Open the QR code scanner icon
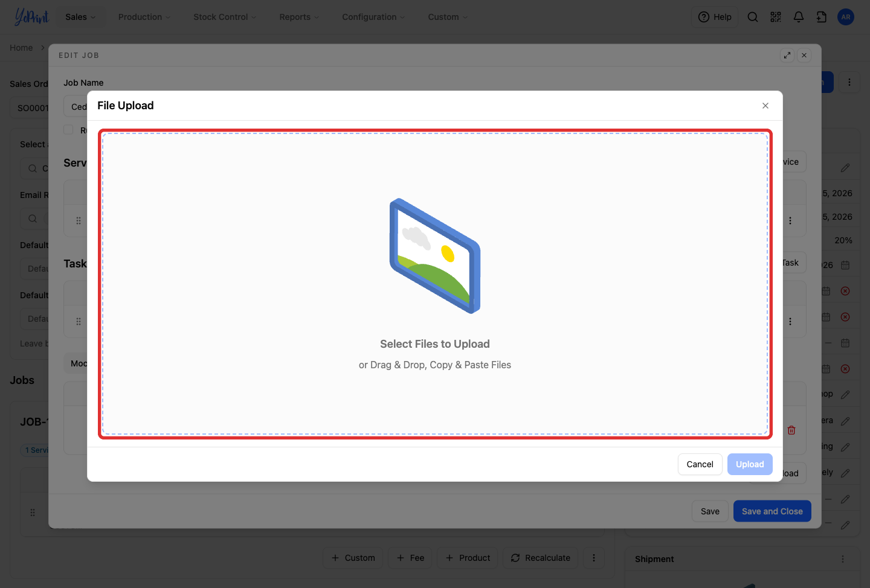870x588 pixels. click(x=776, y=17)
